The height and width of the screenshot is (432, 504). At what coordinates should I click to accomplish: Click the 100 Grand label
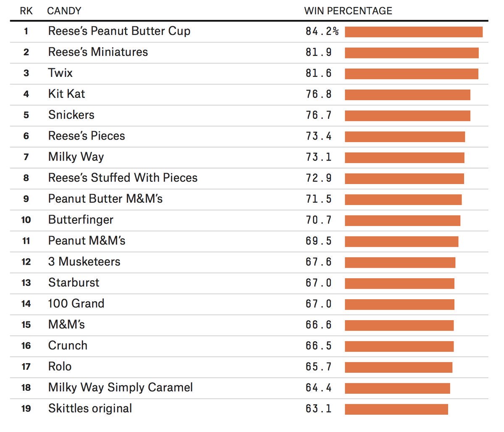click(x=76, y=303)
